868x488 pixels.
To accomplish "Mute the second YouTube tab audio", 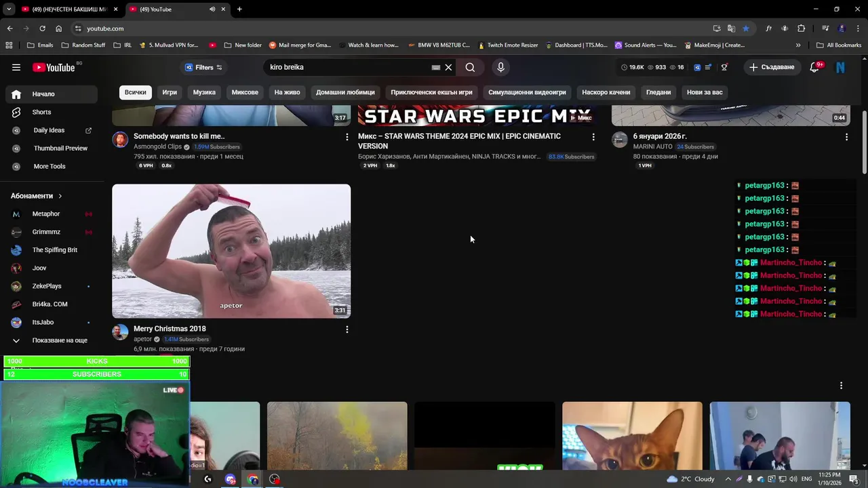I will [x=212, y=9].
